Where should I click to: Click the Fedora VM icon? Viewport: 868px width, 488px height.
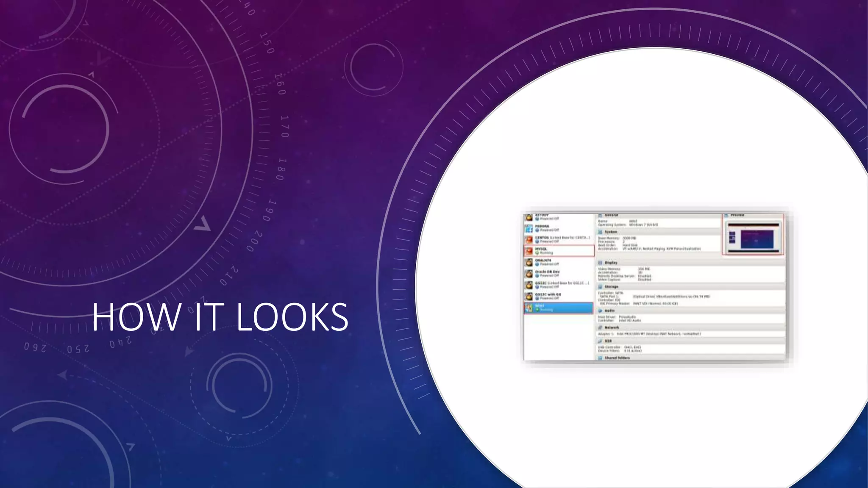[529, 229]
